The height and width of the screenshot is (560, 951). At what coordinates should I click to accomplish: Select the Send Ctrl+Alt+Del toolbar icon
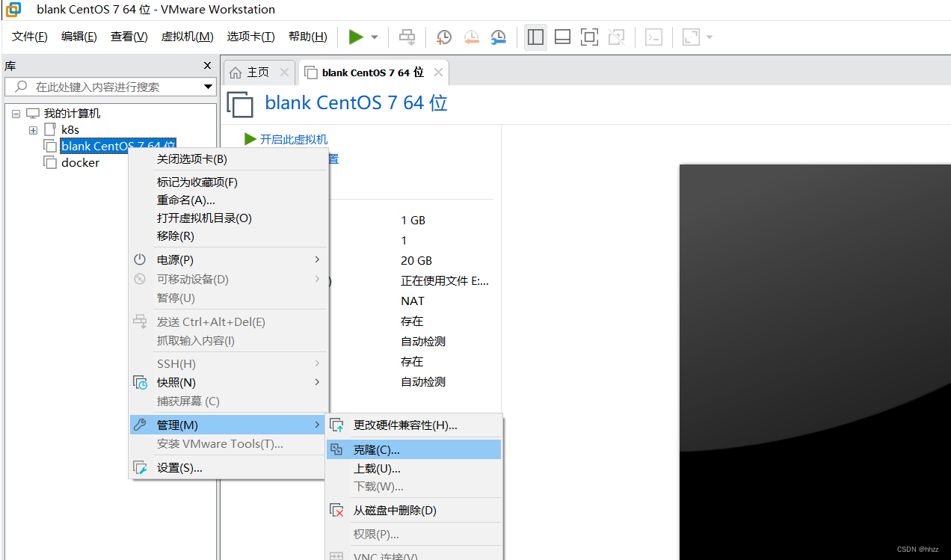(x=407, y=37)
